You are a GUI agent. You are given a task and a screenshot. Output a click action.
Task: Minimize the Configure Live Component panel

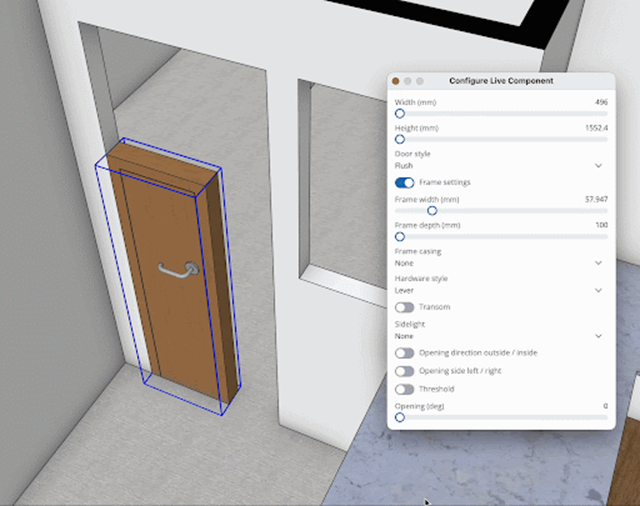point(408,80)
